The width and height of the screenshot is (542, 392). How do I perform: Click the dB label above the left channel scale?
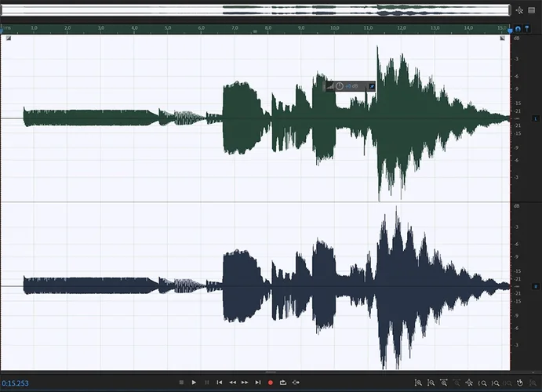pyautogui.click(x=516, y=38)
